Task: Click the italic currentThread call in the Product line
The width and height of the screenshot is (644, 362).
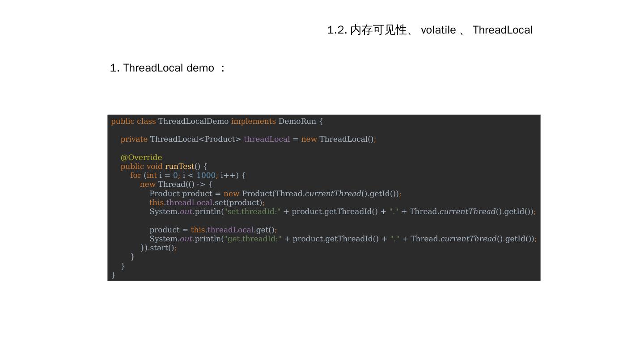Action: point(333,194)
